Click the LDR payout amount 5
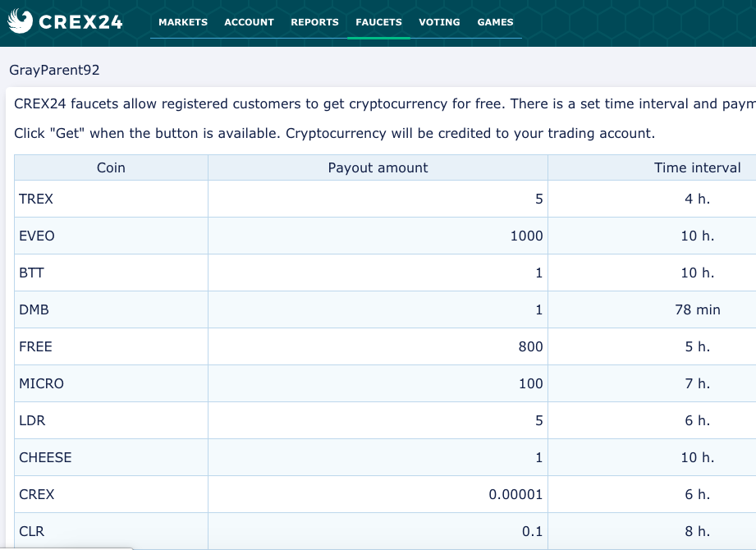Viewport: 756px width, 550px height. tap(539, 420)
